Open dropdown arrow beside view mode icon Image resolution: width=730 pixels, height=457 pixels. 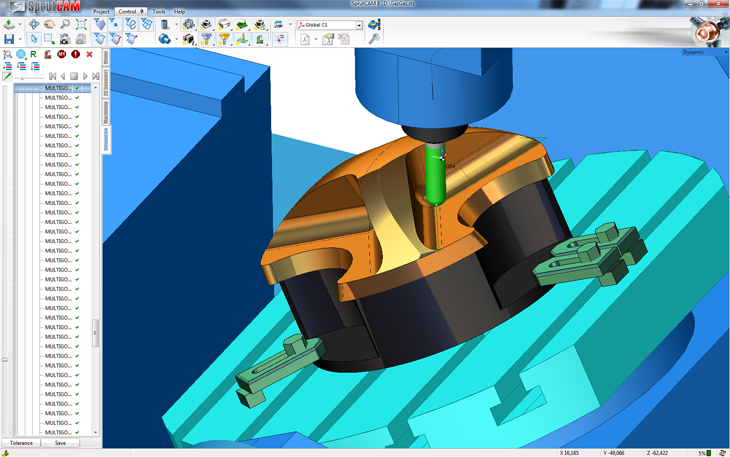coord(290,25)
